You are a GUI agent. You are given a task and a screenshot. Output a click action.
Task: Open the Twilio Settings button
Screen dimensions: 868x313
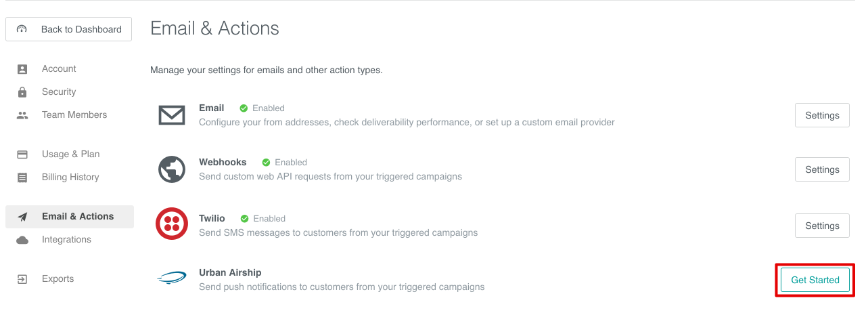pyautogui.click(x=821, y=226)
